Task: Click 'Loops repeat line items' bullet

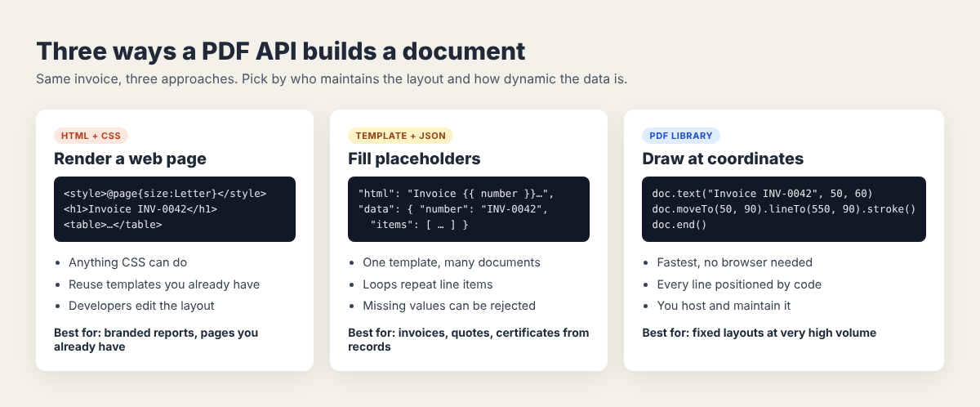Action: tap(428, 284)
